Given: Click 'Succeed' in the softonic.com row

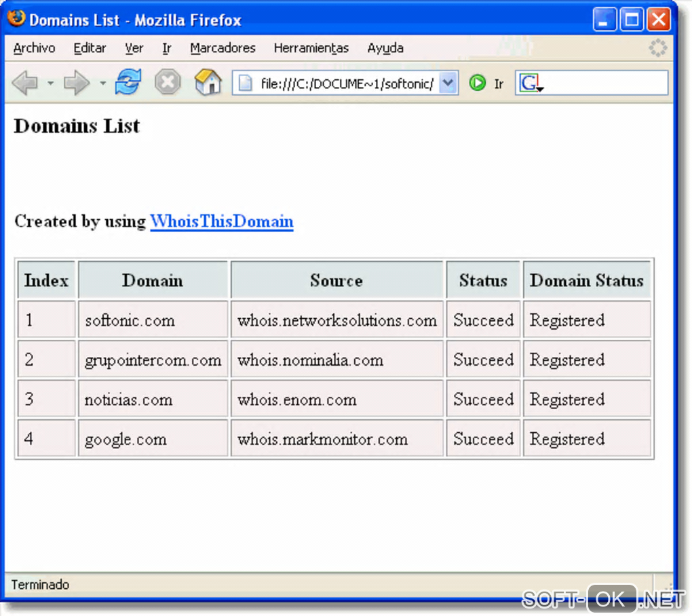Looking at the screenshot, I should [x=483, y=320].
